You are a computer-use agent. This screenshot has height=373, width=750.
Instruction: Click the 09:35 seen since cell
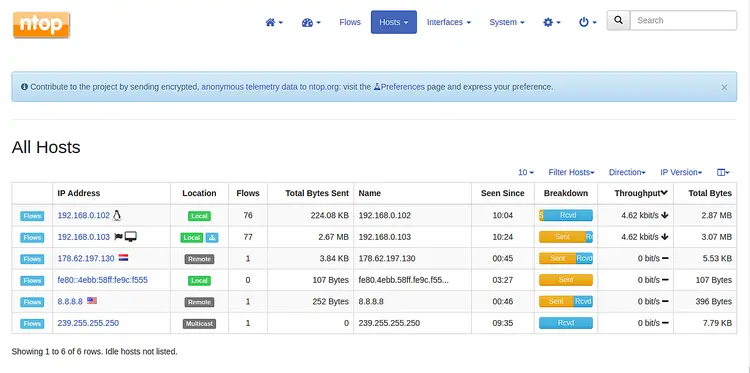(503, 323)
